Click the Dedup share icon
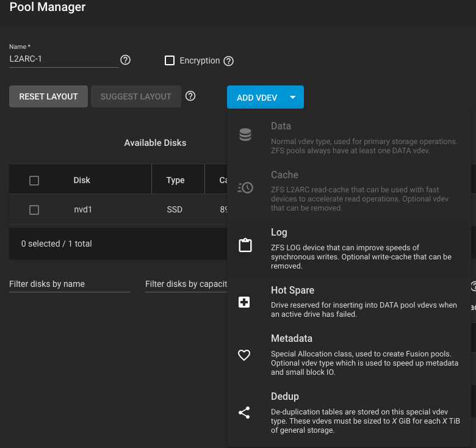 point(244,413)
